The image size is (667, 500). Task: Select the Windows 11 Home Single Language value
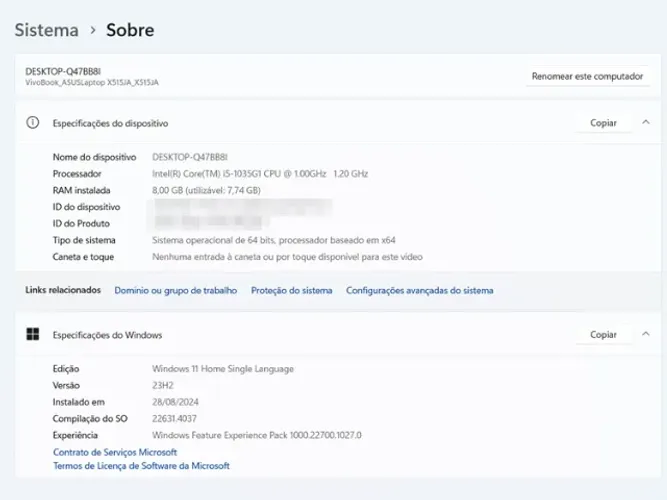223,369
